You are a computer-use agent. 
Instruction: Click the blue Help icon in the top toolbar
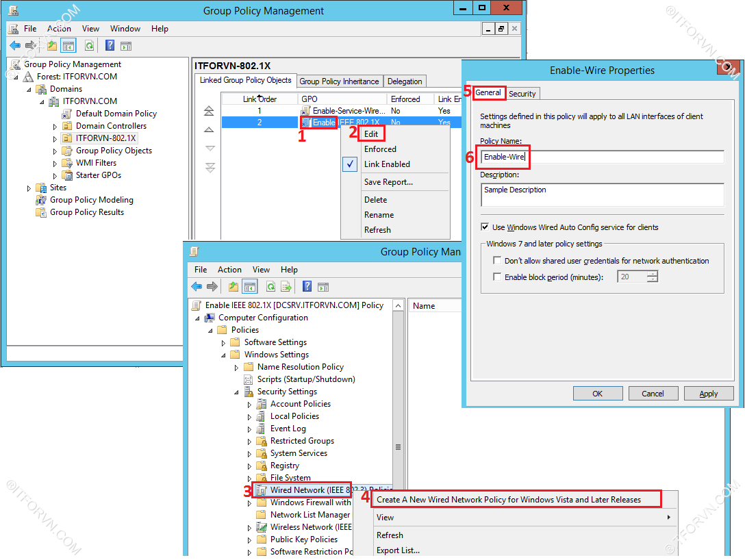tap(110, 46)
